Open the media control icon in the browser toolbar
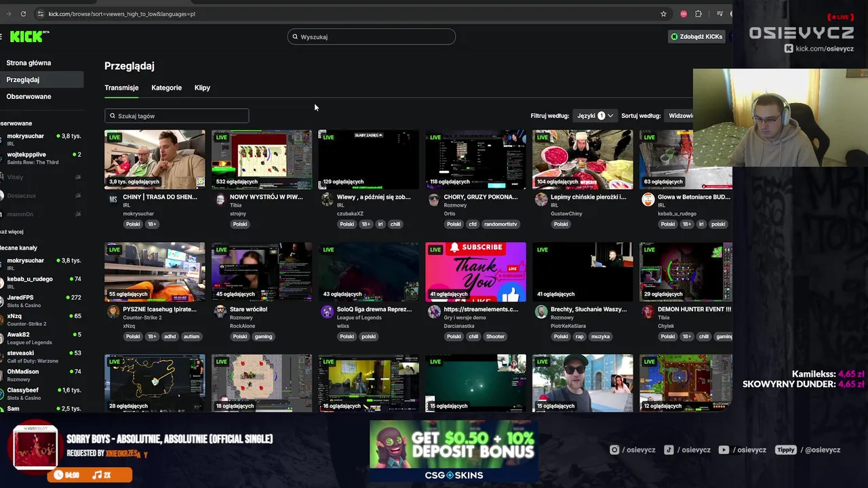This screenshot has height=488, width=868. coord(719,14)
